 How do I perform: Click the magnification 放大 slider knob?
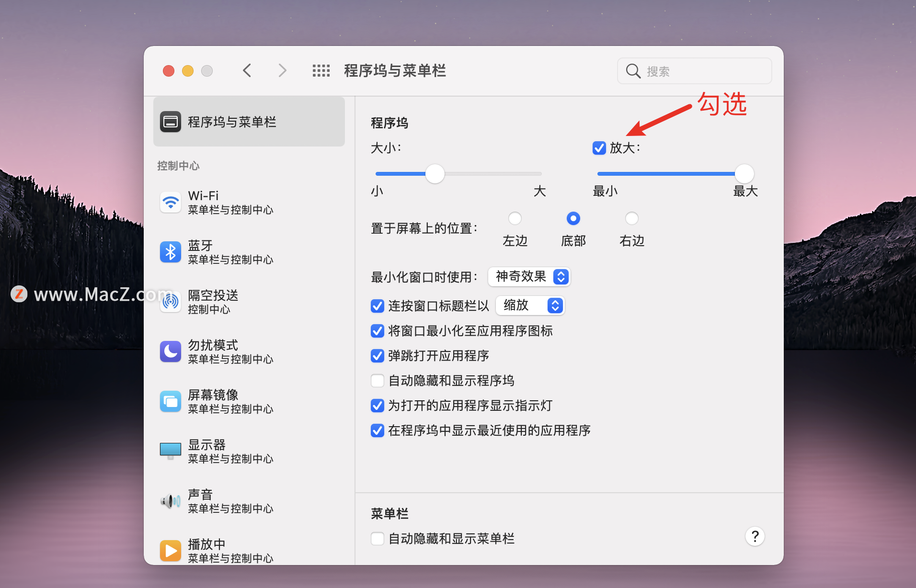pyautogui.click(x=744, y=174)
